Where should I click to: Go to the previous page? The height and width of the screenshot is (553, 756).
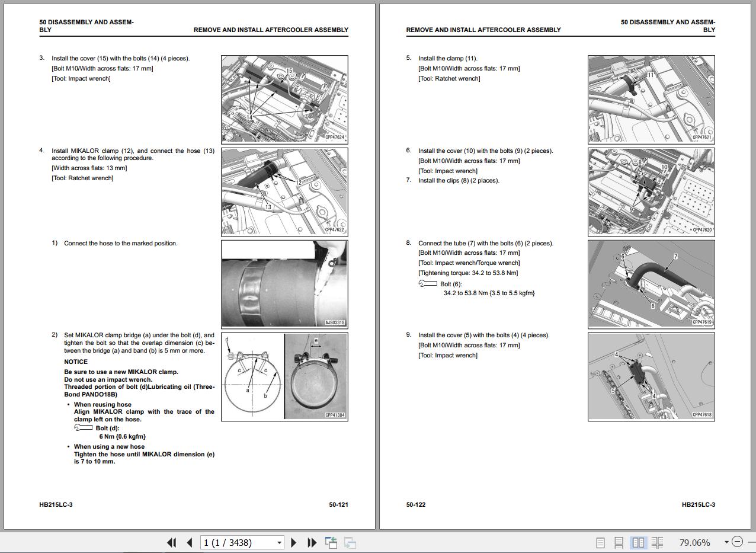point(190,542)
